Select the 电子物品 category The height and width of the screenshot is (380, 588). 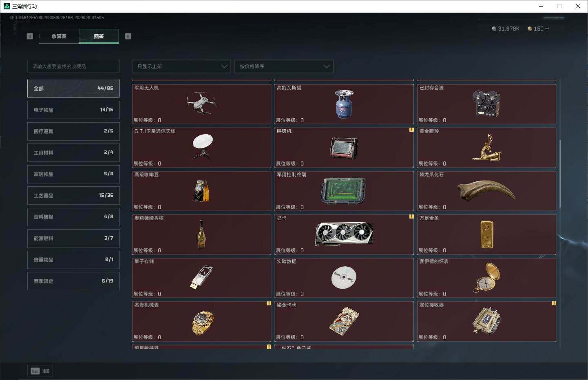pyautogui.click(x=73, y=110)
